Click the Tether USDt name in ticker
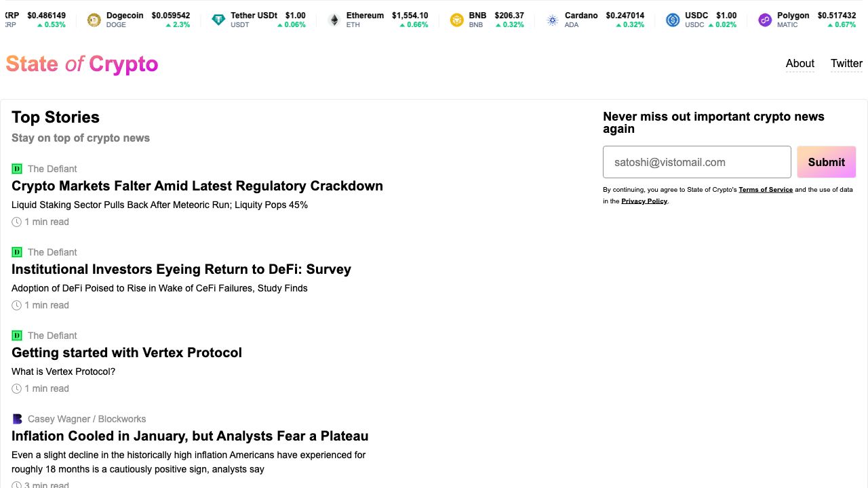 tap(254, 16)
